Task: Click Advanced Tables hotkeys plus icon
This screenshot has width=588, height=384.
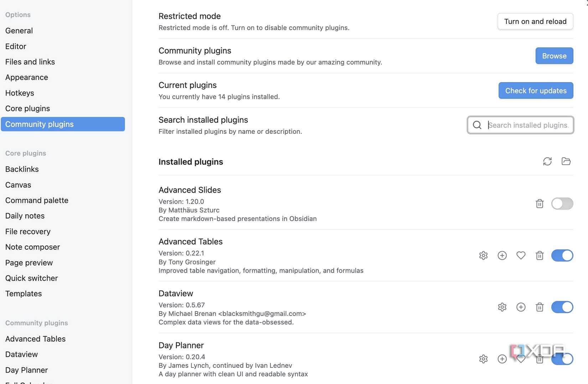Action: [502, 255]
